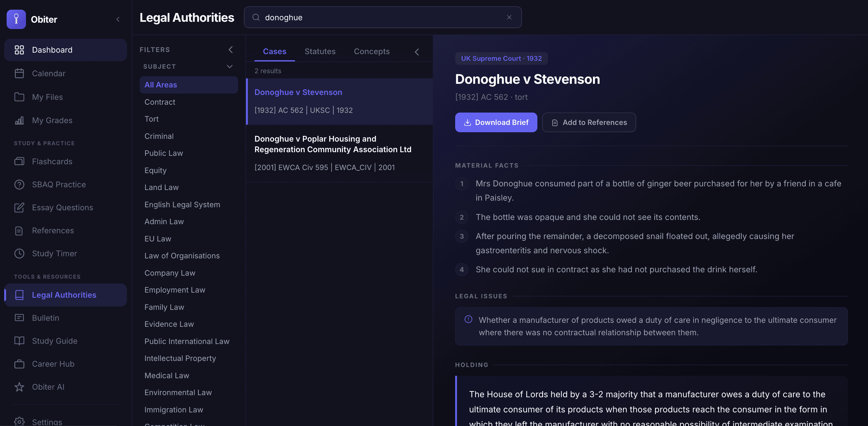
Task: Select the All Areas subject filter
Action: pyautogui.click(x=189, y=85)
